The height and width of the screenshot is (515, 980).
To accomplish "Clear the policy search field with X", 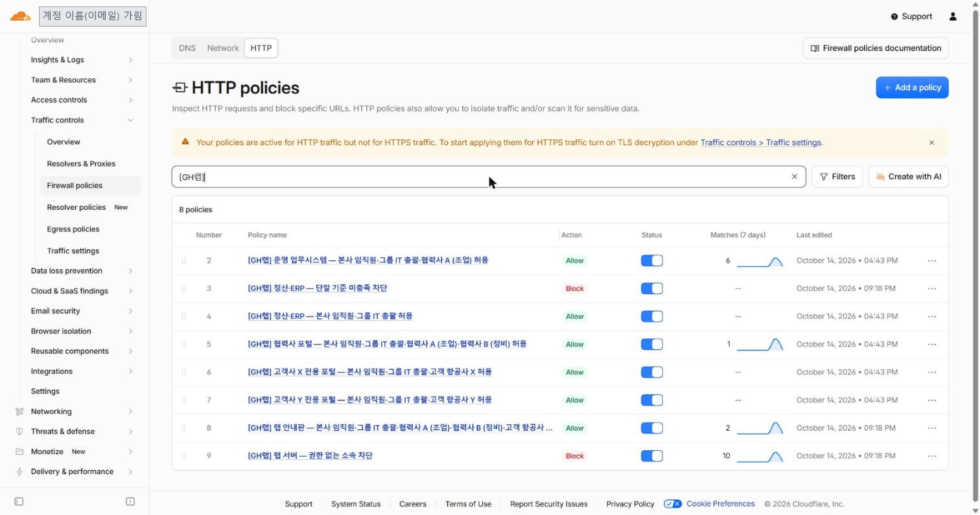I will point(794,177).
